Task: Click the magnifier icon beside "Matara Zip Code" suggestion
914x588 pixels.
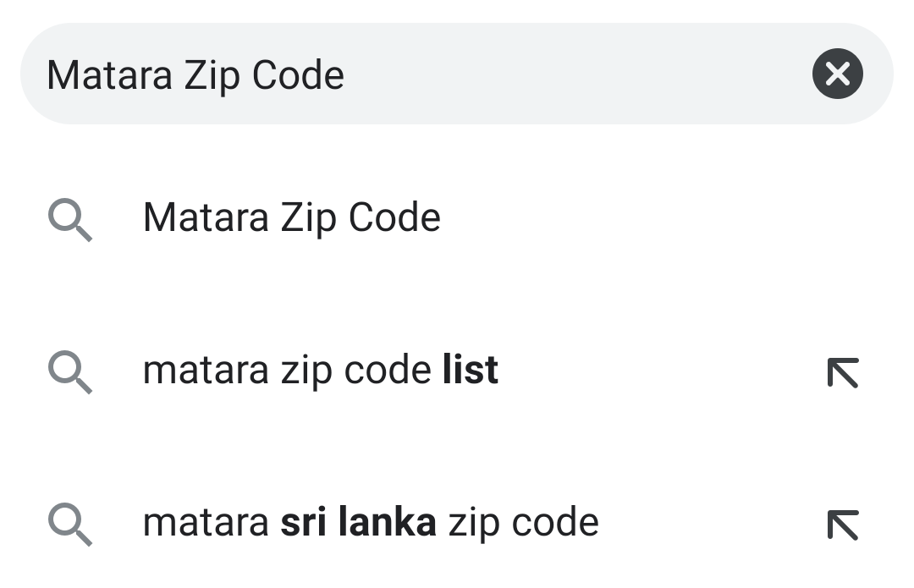Action: point(70,220)
